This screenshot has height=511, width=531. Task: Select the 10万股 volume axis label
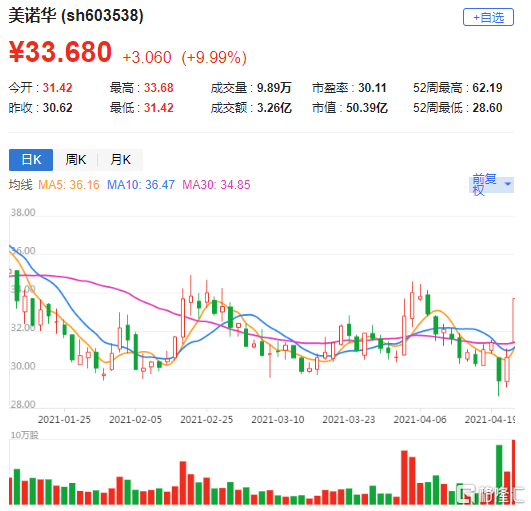tap(24, 435)
